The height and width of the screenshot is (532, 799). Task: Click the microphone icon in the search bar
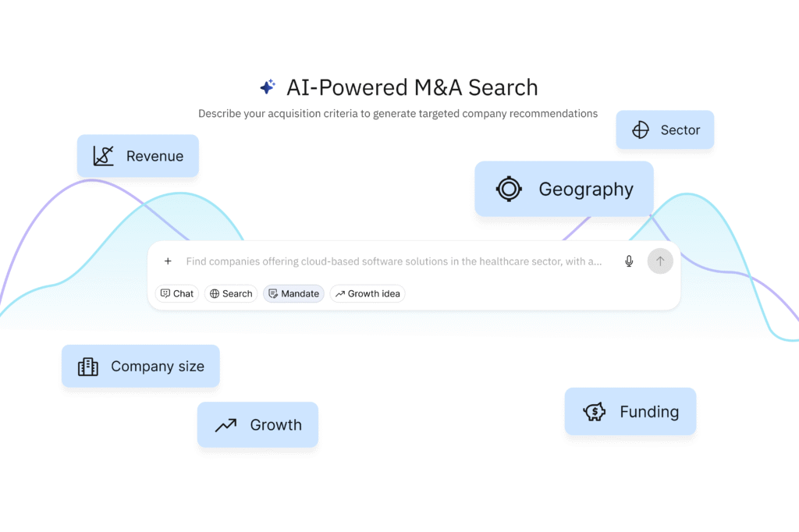tap(629, 261)
